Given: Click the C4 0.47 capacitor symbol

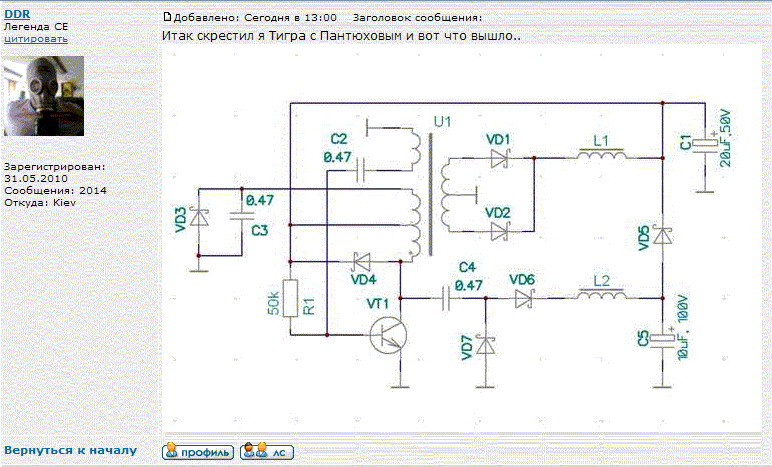Looking at the screenshot, I should (x=446, y=298).
